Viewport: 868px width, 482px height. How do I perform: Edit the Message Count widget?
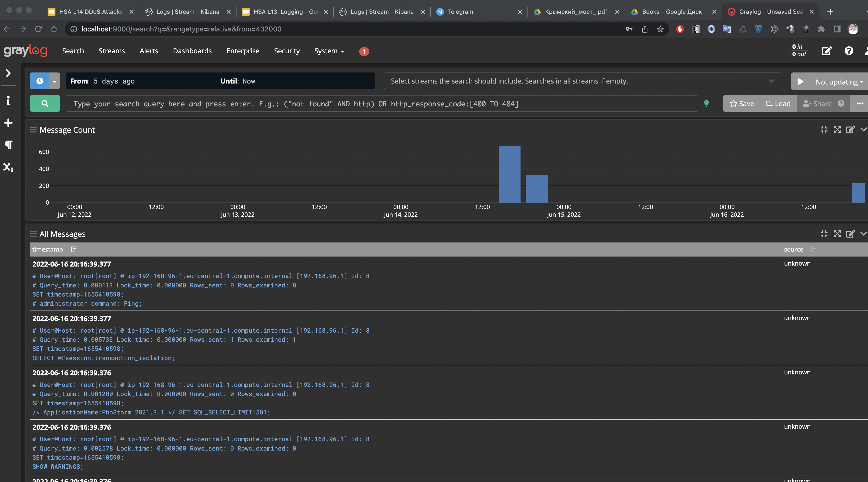click(x=850, y=130)
